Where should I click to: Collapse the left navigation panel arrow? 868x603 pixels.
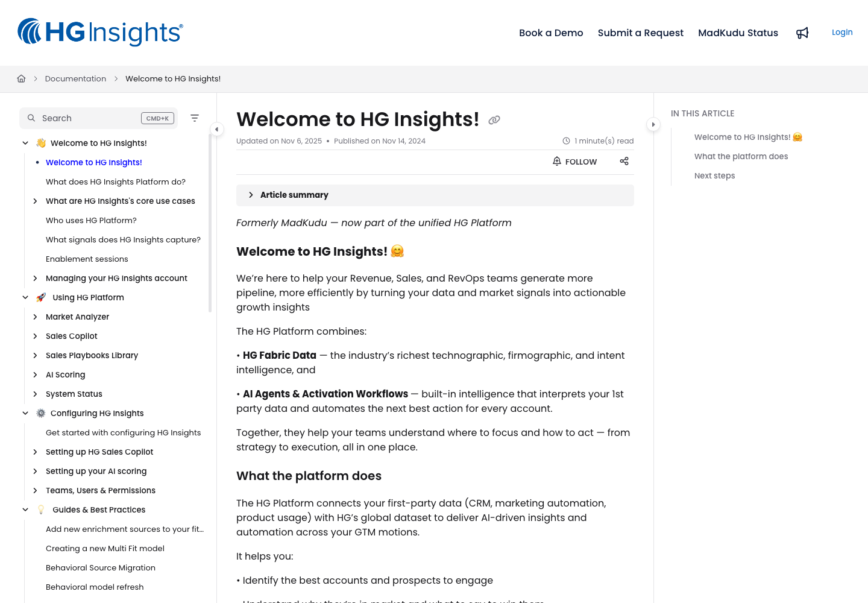click(x=217, y=129)
